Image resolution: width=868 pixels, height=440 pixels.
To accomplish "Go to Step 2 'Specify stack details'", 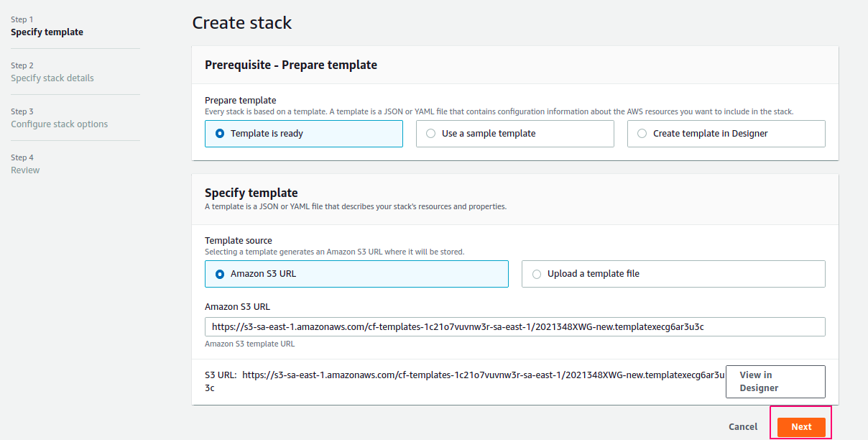I will pyautogui.click(x=52, y=78).
